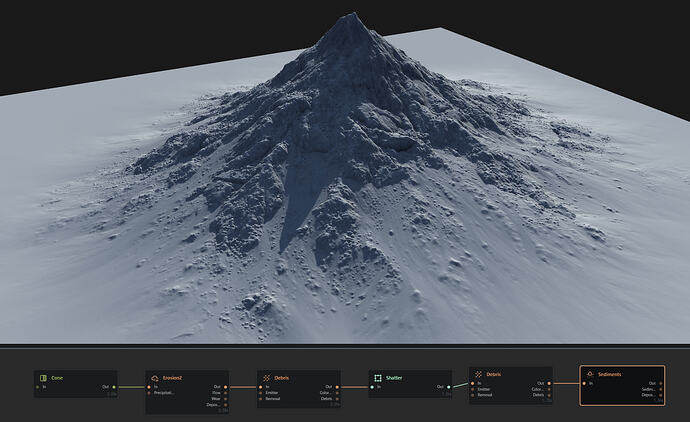Select the wire from Debris to Shatter

[x=355, y=387]
